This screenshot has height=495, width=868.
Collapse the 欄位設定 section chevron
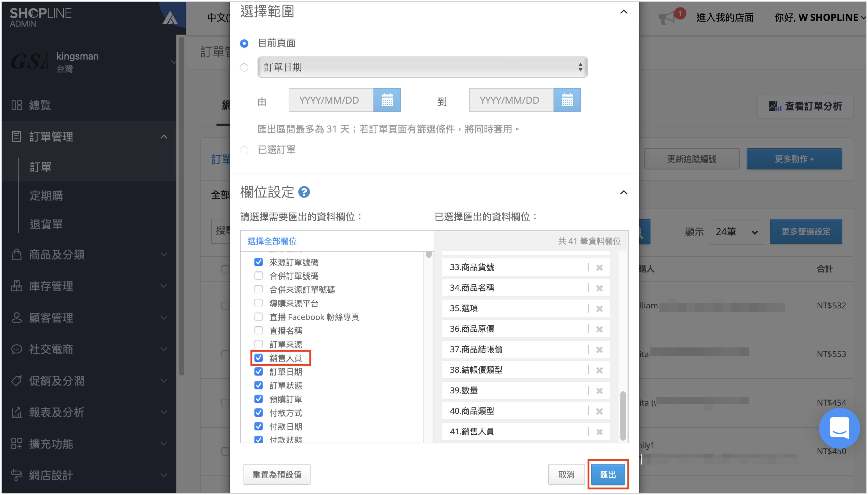click(623, 192)
